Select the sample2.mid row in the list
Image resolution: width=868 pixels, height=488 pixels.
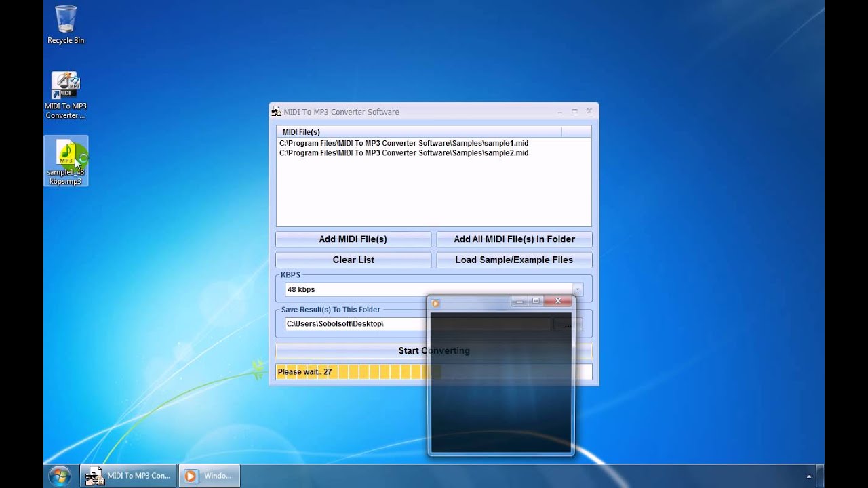403,152
